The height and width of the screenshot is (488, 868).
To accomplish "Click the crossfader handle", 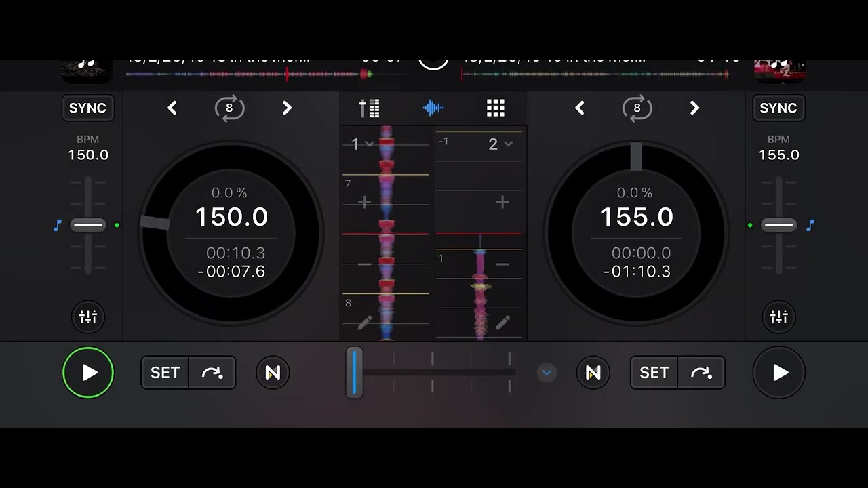I will [x=354, y=372].
